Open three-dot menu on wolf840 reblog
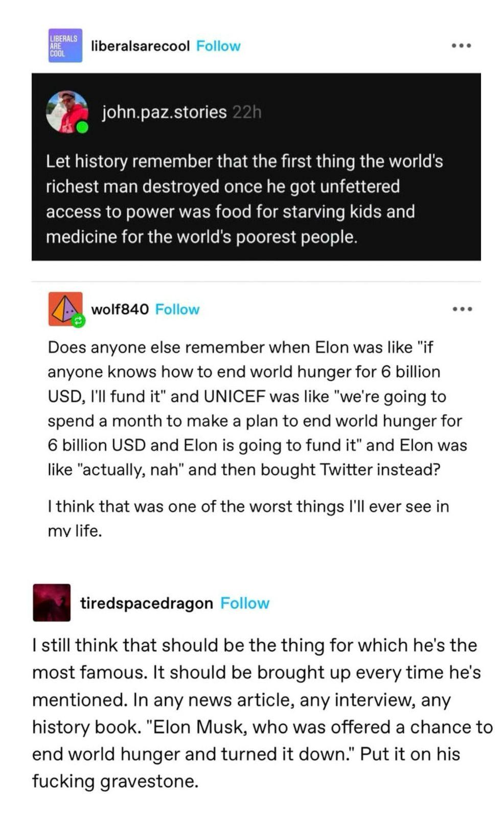Image resolution: width=504 pixels, height=818 pixels. [x=461, y=309]
